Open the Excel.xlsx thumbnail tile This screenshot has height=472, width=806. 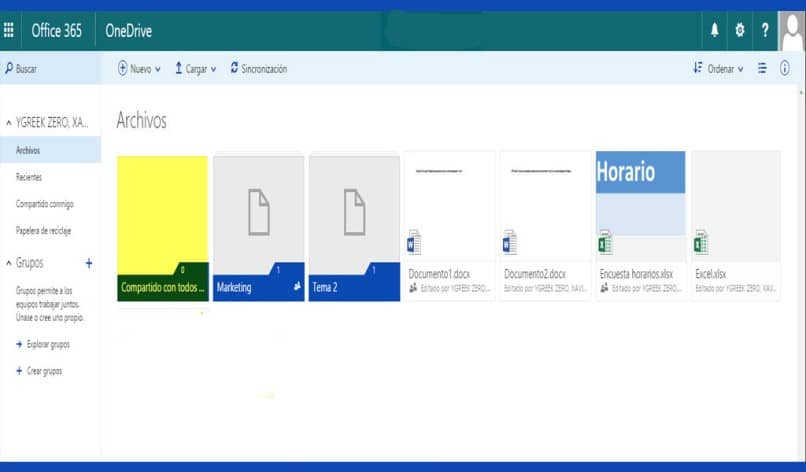tap(736, 205)
